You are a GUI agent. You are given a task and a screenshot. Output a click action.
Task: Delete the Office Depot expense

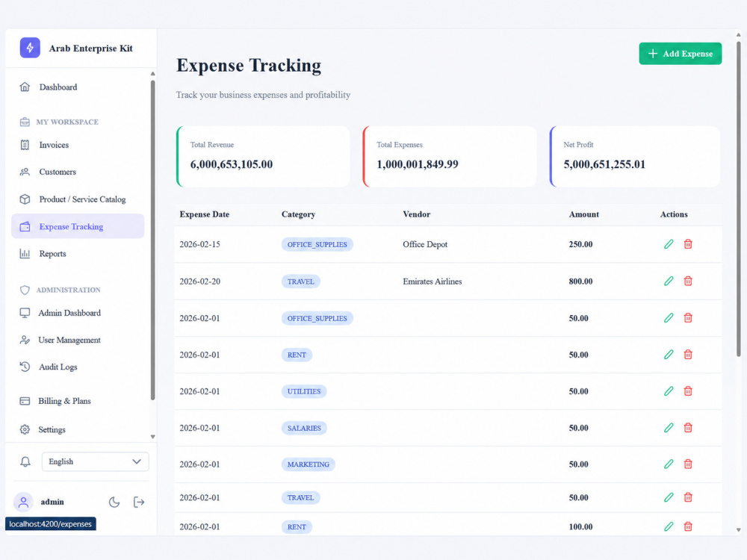click(688, 244)
